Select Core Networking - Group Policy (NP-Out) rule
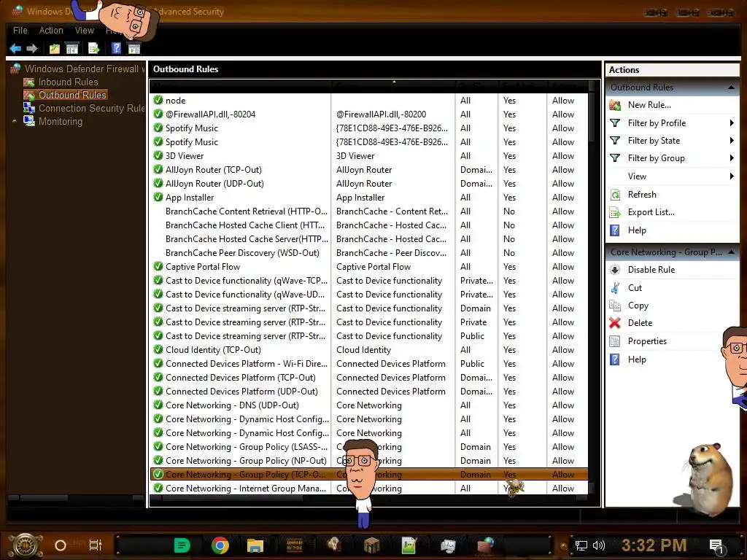 click(369, 460)
